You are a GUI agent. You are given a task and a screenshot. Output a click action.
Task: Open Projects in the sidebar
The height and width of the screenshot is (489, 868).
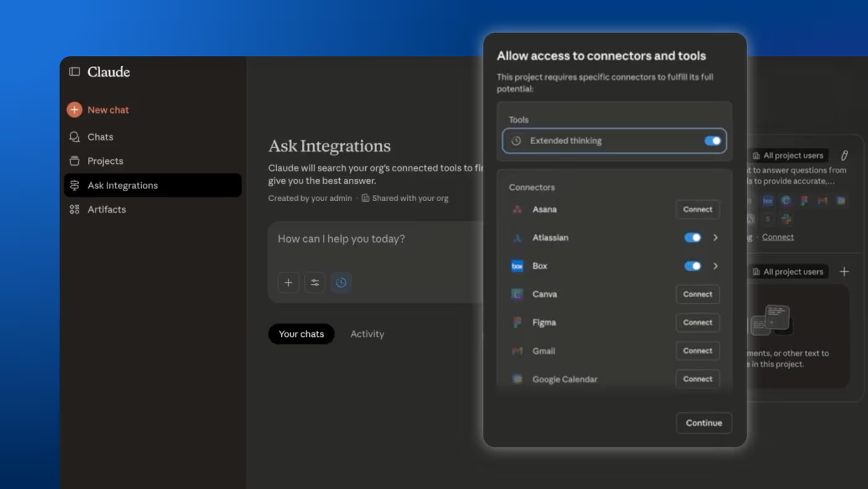[x=105, y=161]
